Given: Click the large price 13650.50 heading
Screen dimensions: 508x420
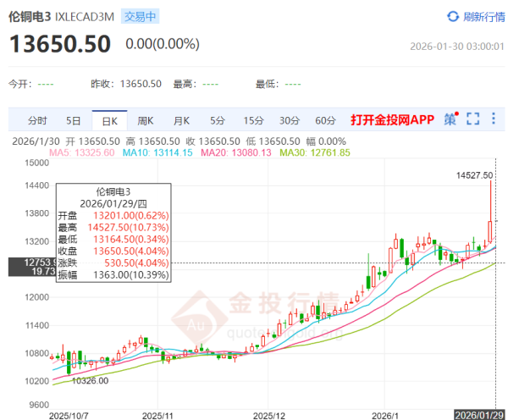Looking at the screenshot, I should [60, 44].
